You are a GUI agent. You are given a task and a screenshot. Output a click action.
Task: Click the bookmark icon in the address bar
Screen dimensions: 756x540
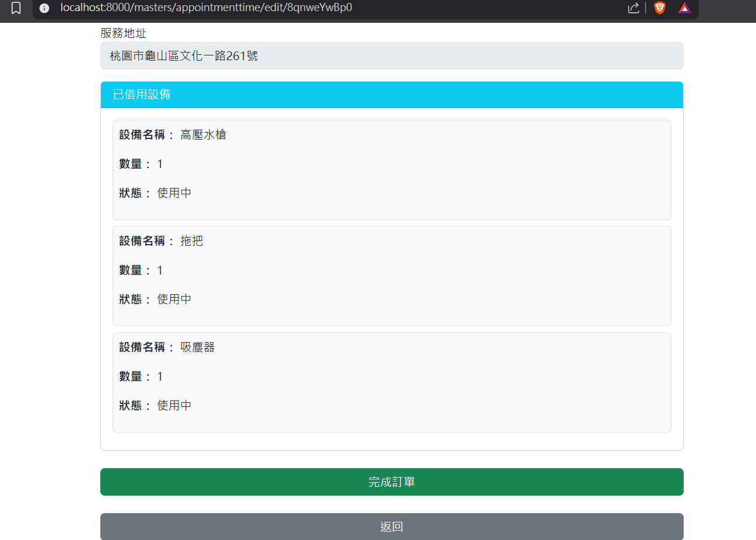[16, 8]
